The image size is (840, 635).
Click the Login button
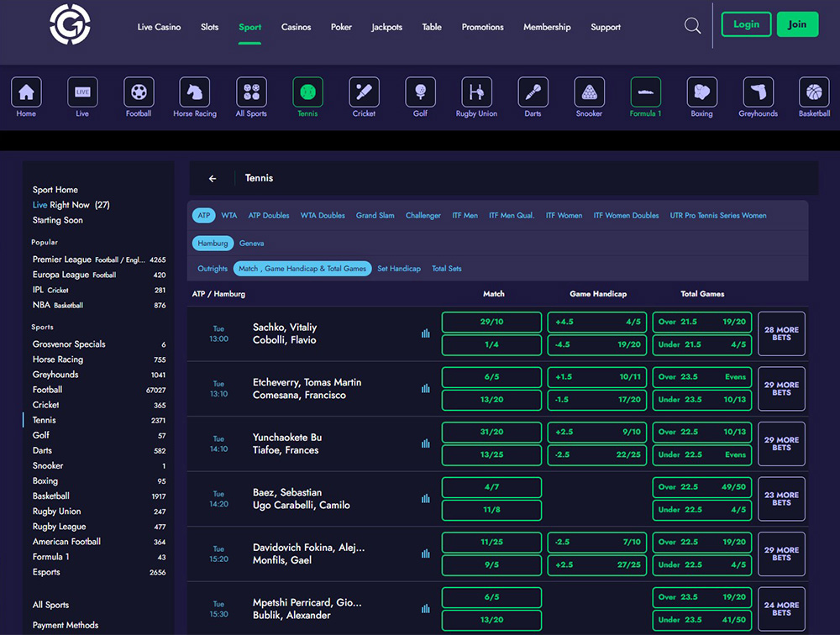746,24
